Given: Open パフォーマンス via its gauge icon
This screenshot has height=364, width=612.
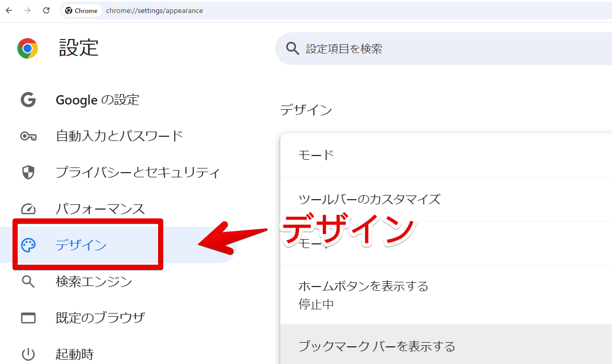Looking at the screenshot, I should pyautogui.click(x=28, y=209).
